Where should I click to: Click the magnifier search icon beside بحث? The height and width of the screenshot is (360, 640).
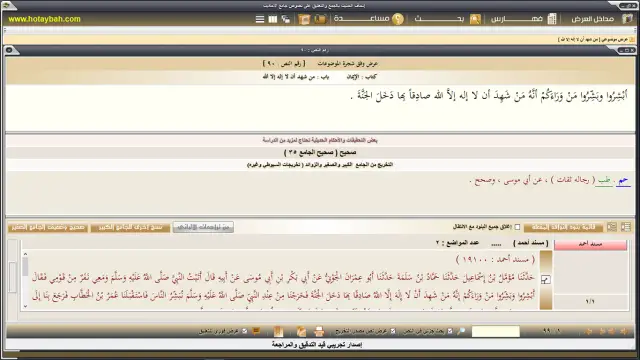[x=475, y=19]
